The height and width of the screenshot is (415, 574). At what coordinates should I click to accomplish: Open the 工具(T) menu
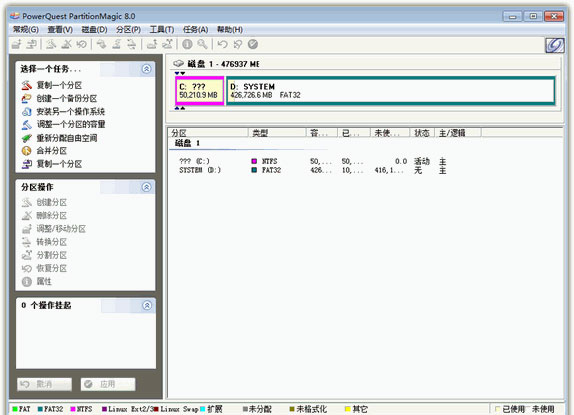[x=161, y=29]
